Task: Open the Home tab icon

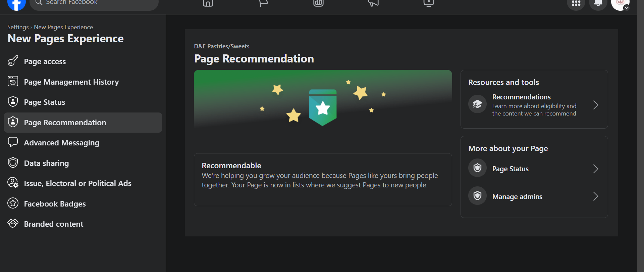Action: pos(208,3)
